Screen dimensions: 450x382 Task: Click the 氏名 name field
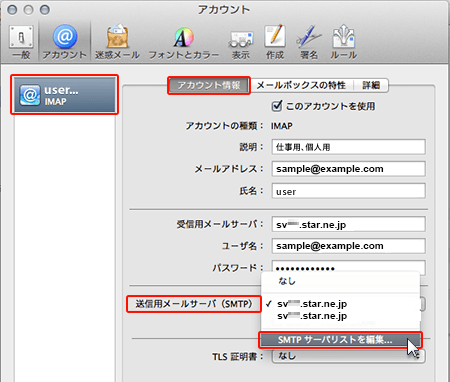[x=348, y=191]
